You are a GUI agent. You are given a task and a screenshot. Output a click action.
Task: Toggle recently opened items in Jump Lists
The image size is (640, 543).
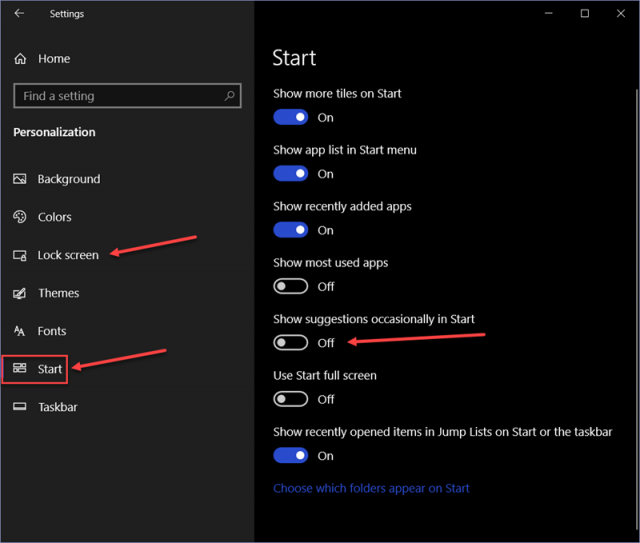[x=291, y=455]
